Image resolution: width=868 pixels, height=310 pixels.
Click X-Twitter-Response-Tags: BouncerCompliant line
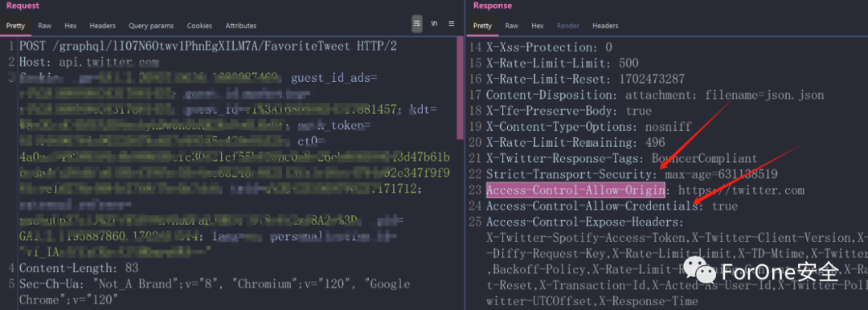pos(621,158)
